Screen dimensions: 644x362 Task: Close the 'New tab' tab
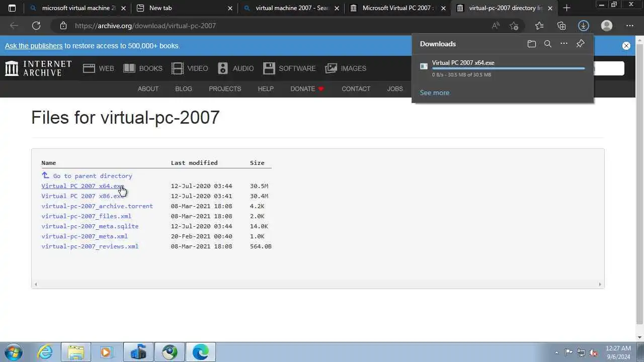230,8
